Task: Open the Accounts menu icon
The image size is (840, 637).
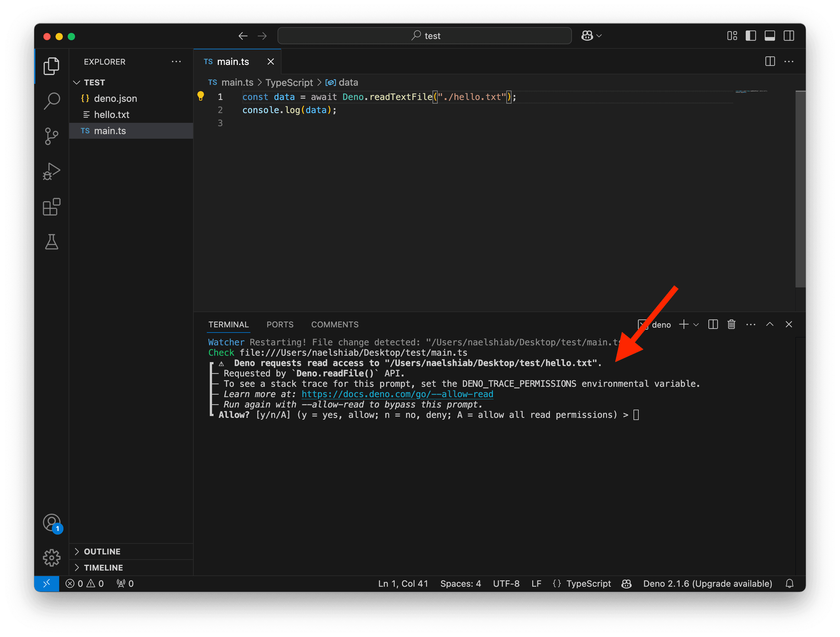Action: tap(52, 523)
